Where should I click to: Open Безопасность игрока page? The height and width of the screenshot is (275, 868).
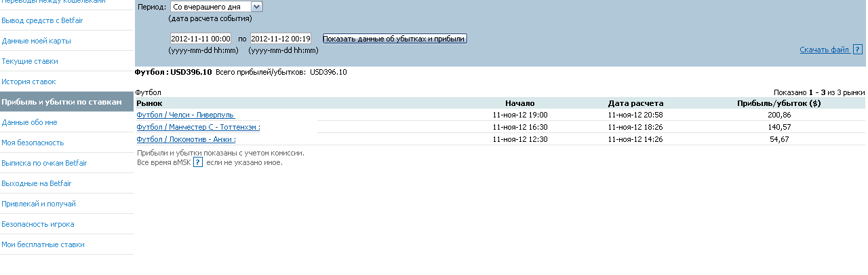coord(38,224)
